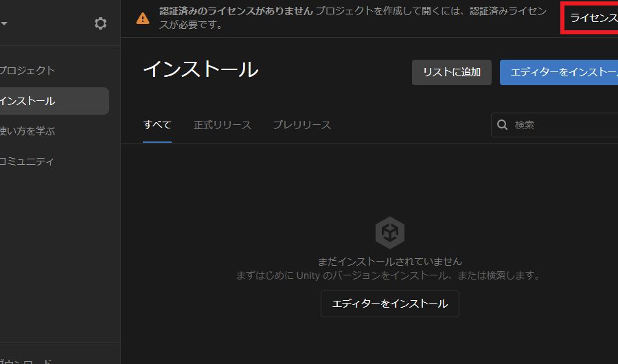Click the インストール page heading
Screen dimensions: 618x364
201,69
